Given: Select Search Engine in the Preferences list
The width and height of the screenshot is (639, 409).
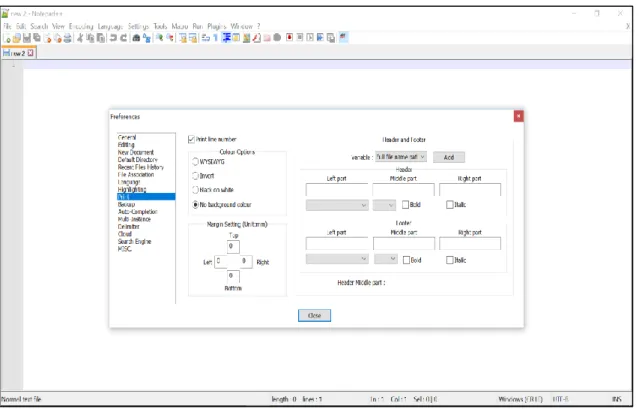Looking at the screenshot, I should coord(134,242).
